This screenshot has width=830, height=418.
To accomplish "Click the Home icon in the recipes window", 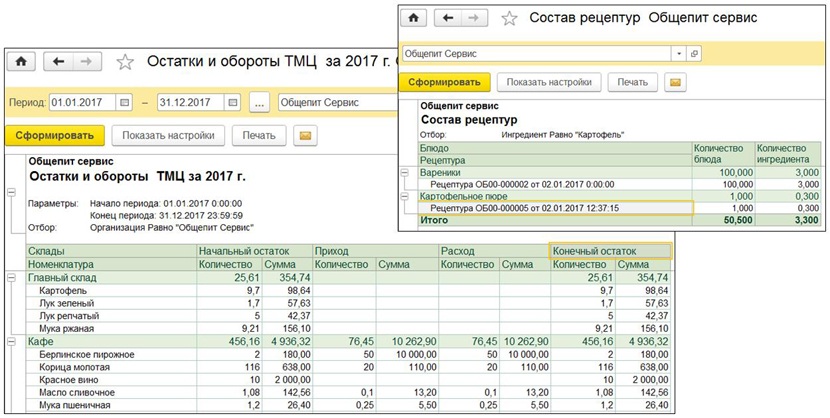I will [x=414, y=18].
